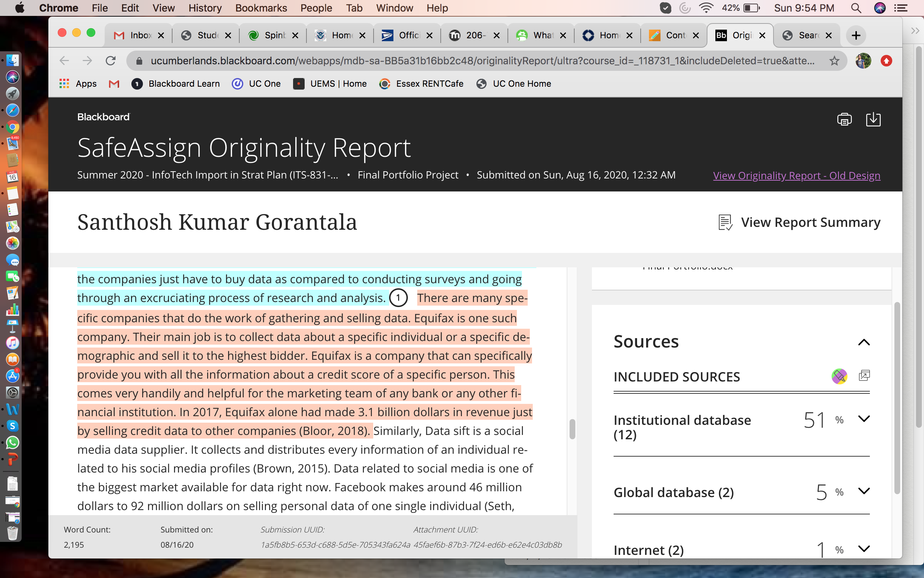Go back to previous page
The image size is (924, 578).
64,61
